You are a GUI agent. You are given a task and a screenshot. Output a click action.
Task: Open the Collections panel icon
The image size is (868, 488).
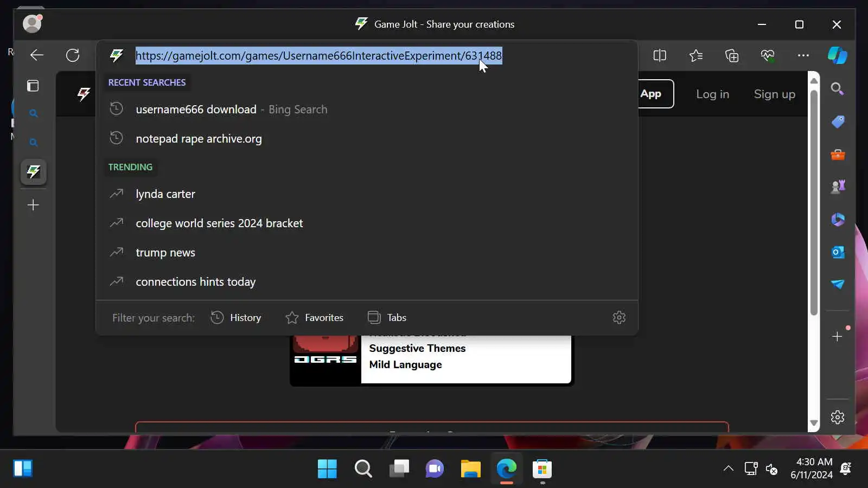coord(732,55)
